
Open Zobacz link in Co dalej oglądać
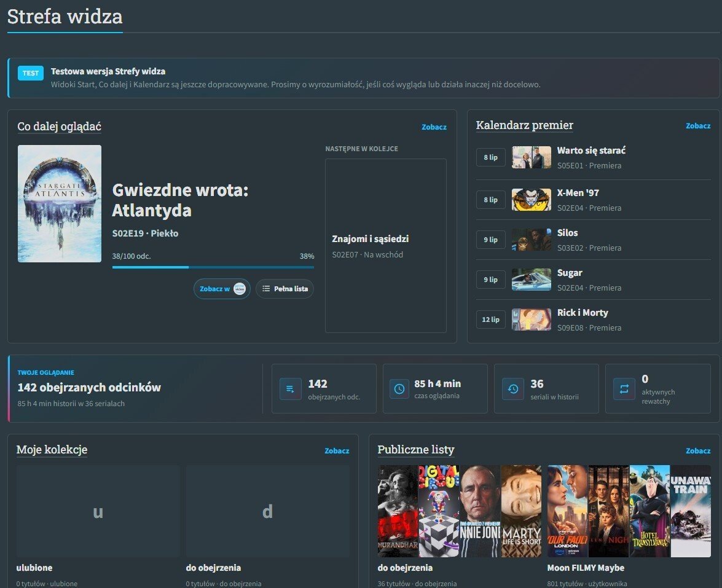[434, 127]
